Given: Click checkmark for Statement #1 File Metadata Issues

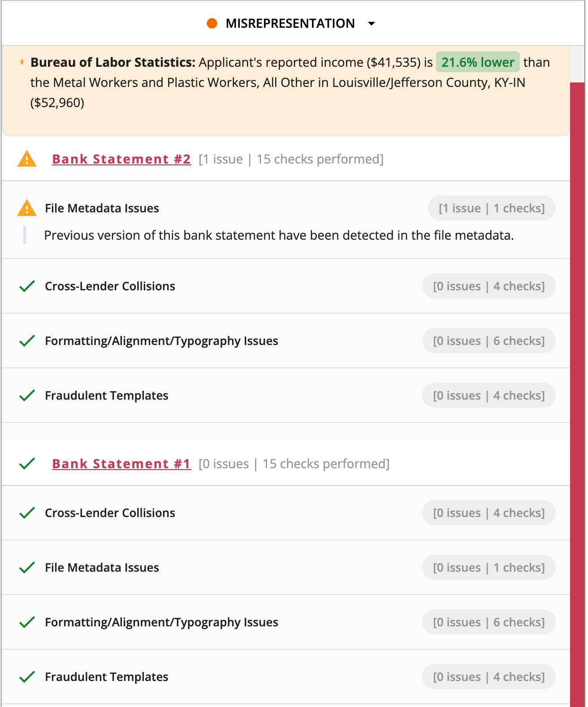Looking at the screenshot, I should coord(27,568).
